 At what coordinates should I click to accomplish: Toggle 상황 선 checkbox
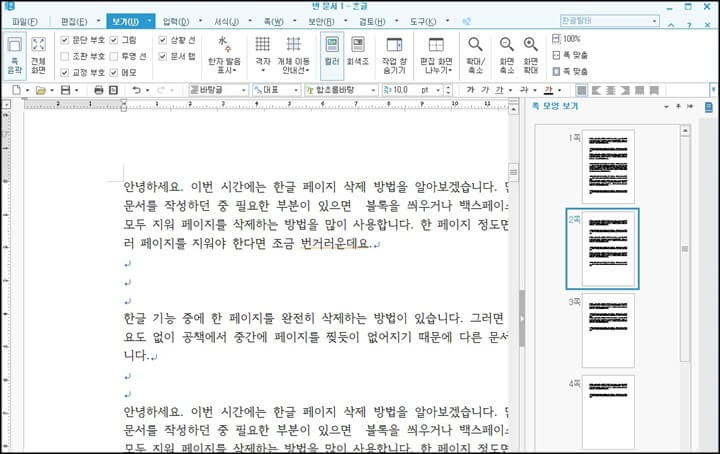click(x=163, y=40)
